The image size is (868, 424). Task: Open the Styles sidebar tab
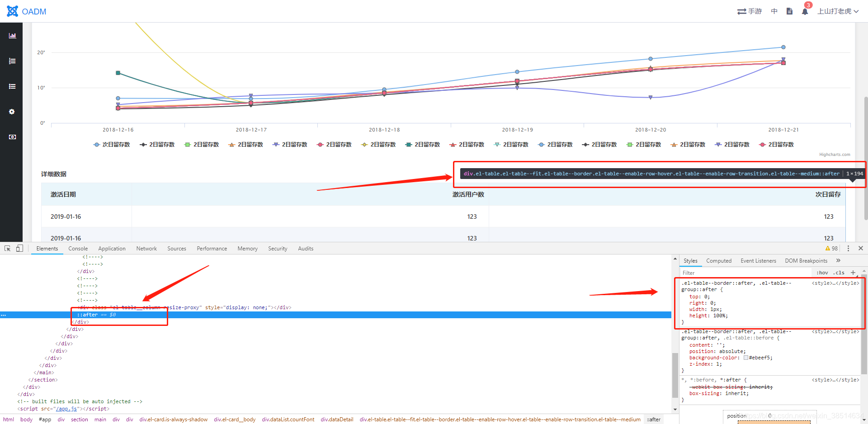coord(690,261)
